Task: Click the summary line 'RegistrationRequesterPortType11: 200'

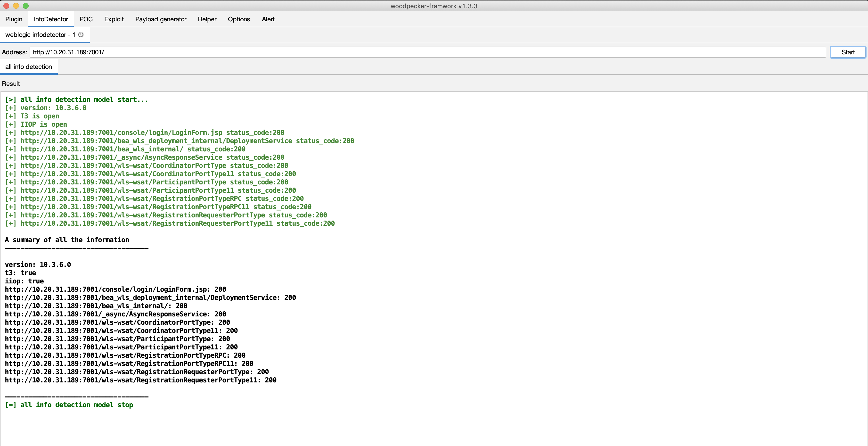Action: (140, 380)
